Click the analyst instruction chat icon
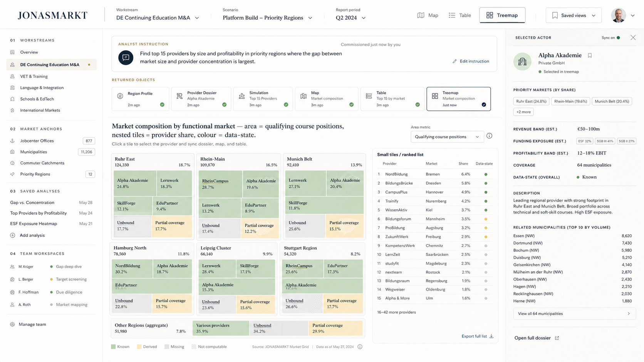644x362 pixels. [x=126, y=58]
